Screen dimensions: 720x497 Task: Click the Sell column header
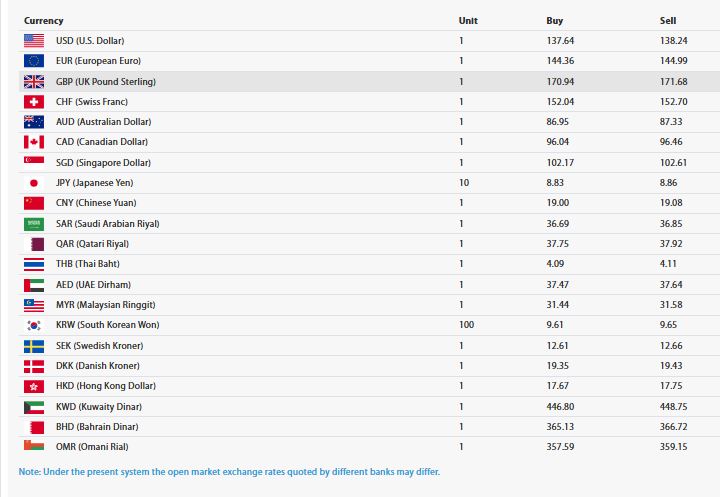pos(668,21)
